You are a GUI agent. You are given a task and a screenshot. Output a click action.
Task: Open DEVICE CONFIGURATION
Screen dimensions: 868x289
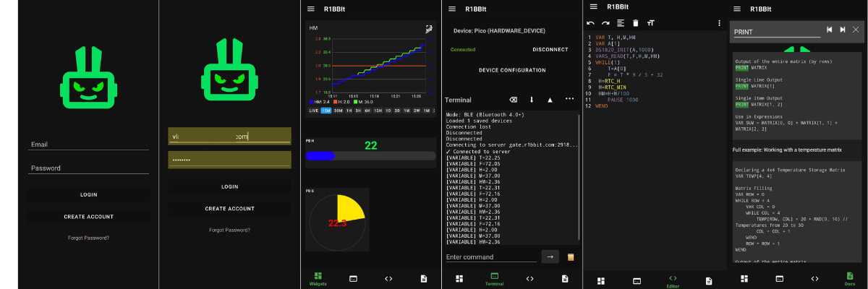pos(512,70)
